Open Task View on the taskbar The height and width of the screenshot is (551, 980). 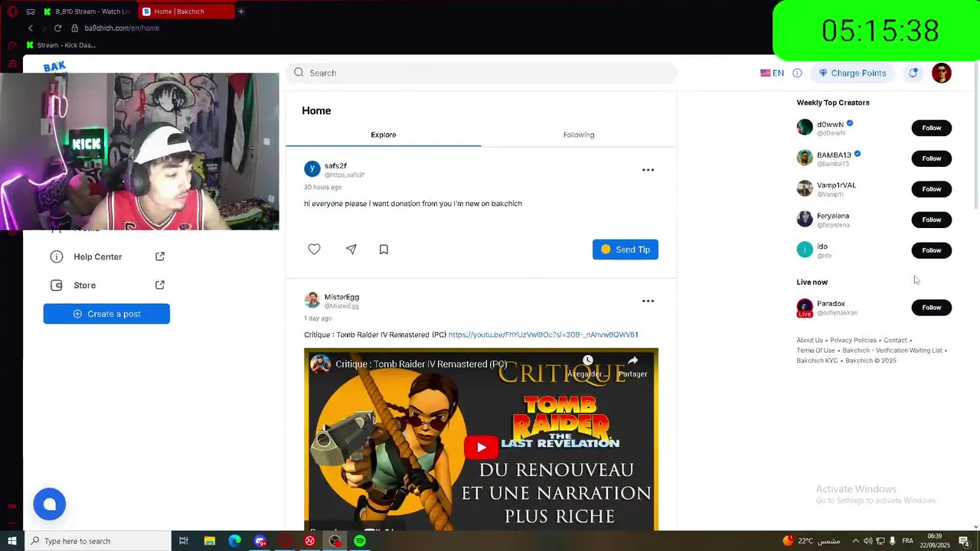click(x=184, y=541)
